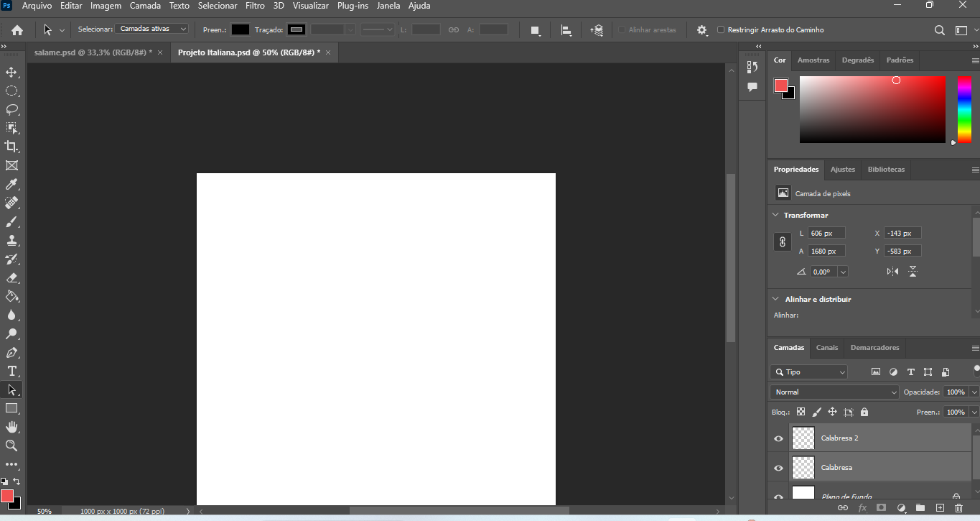The image size is (980, 521).
Task: Open the Opacidade slider dropdown arrow
Action: 974,392
